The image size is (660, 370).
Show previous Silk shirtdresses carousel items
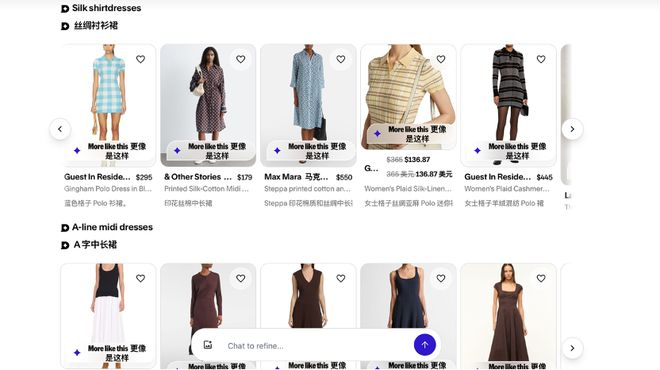(60, 129)
